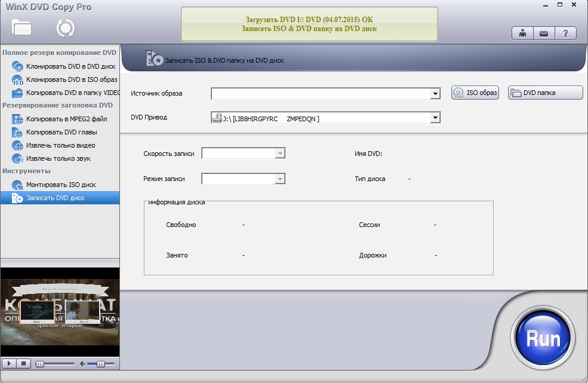Maximize the WinX DVD Copy Pro window

coord(559,5)
